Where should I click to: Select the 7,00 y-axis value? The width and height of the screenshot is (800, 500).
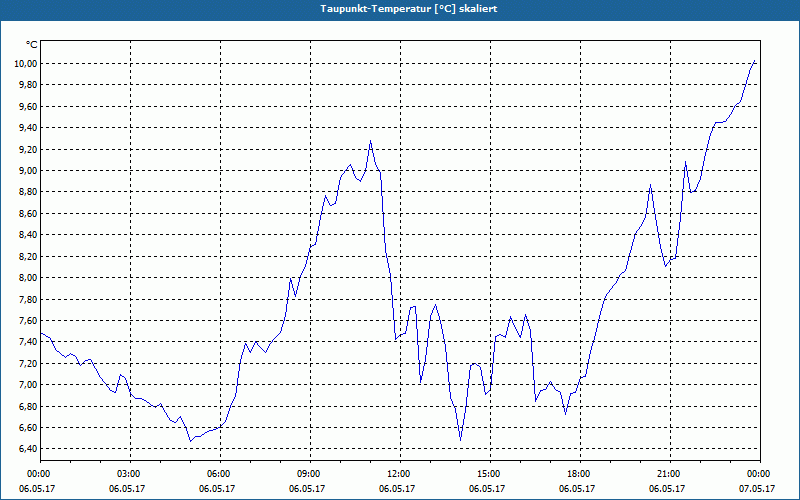tap(28, 385)
